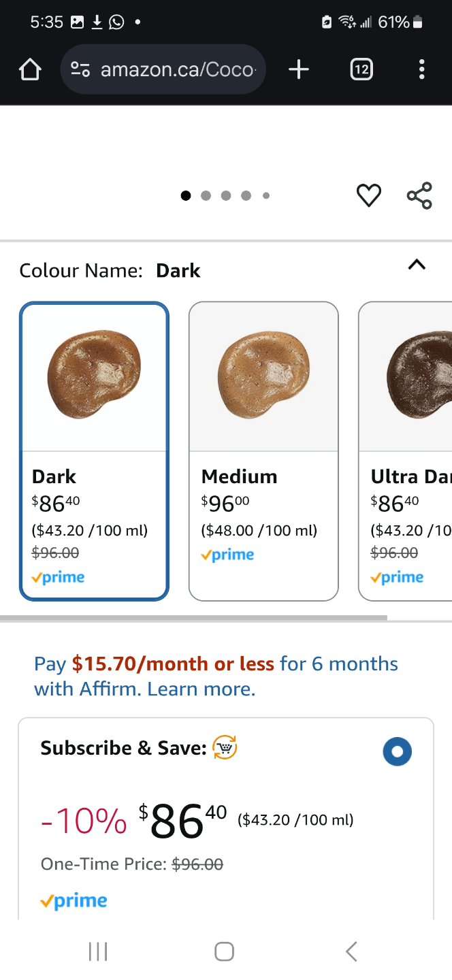Open the tab switcher showing 12 tabs
The height and width of the screenshot is (980, 452).
pyautogui.click(x=361, y=69)
